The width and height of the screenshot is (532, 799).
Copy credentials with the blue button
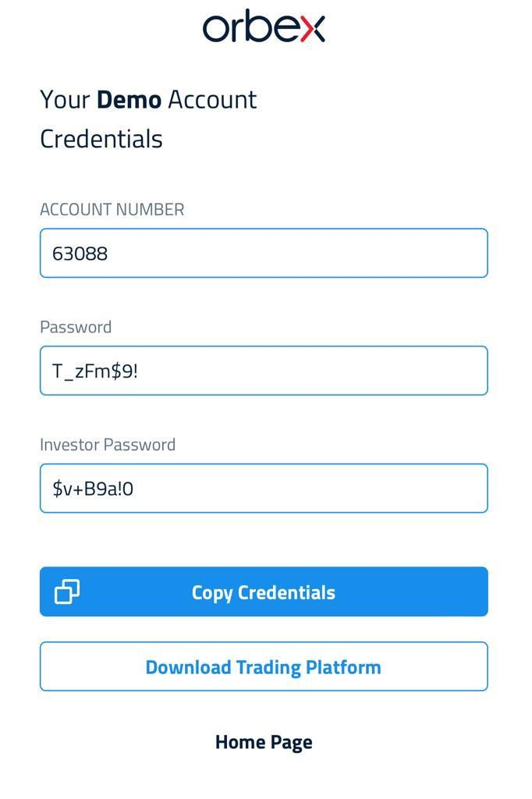click(264, 591)
